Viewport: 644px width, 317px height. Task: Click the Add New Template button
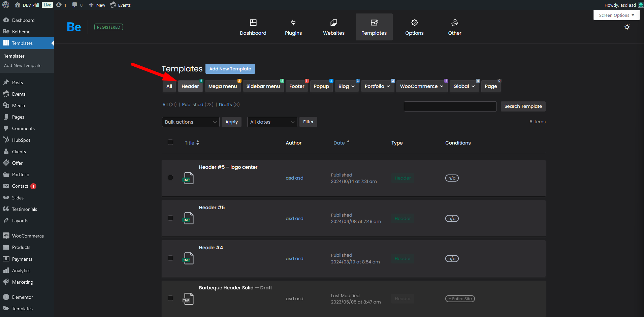[230, 69]
